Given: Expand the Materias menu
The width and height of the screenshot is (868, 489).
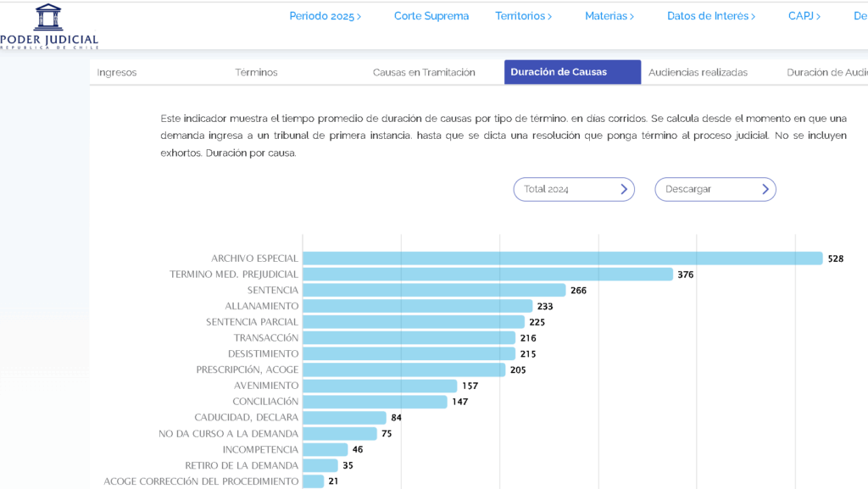Looking at the screenshot, I should 609,16.
